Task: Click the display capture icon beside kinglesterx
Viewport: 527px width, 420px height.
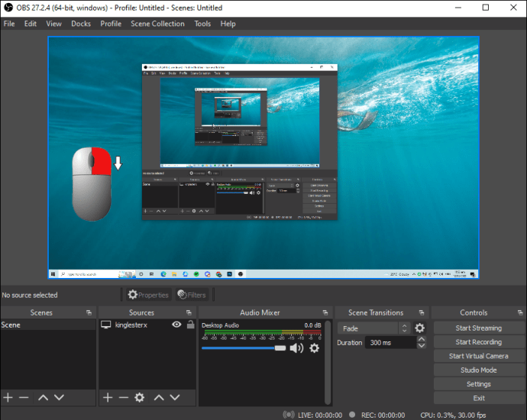Action: 106,325
